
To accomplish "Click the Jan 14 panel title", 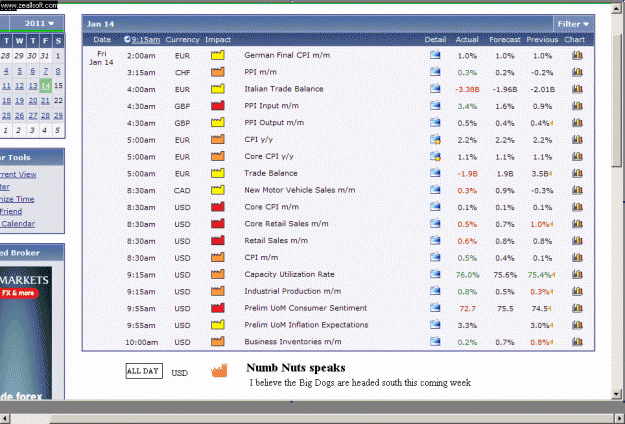I will pyautogui.click(x=100, y=24).
